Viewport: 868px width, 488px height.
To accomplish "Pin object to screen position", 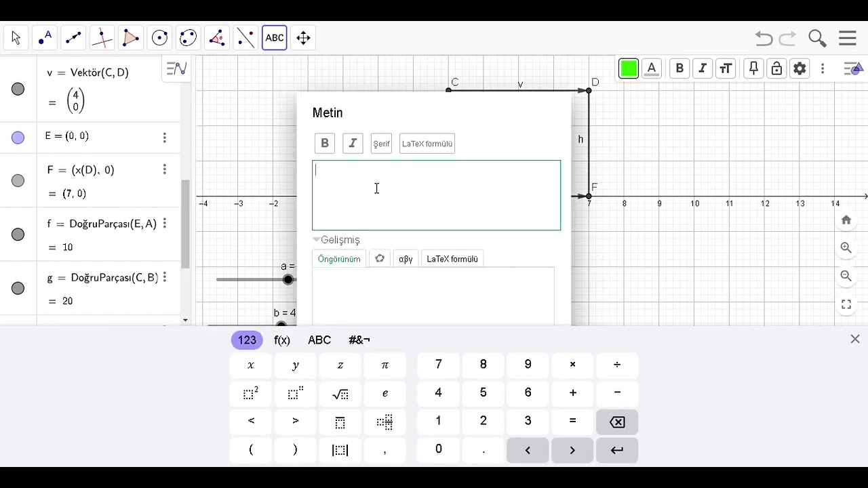I will pos(753,68).
